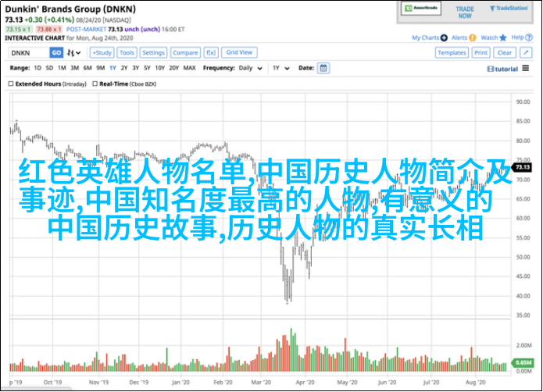Select the MAX range
This screenshot has height=392, width=543.
[x=189, y=68]
